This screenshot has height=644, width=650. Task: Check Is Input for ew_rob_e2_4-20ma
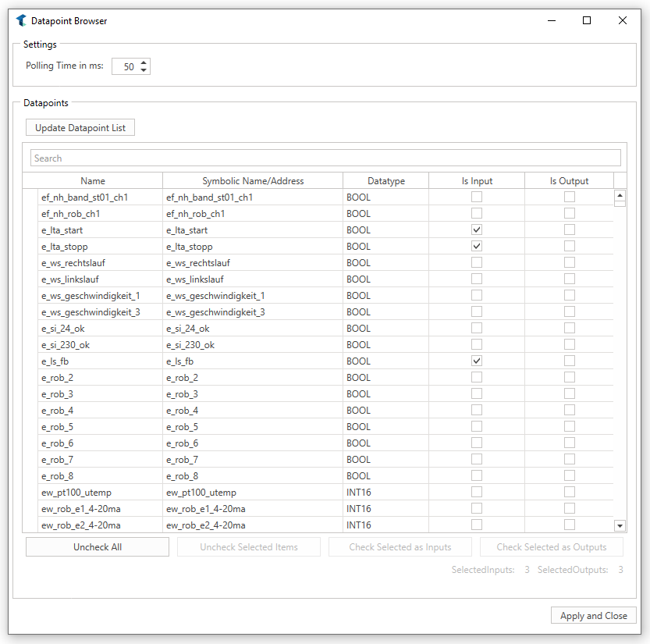(x=477, y=525)
